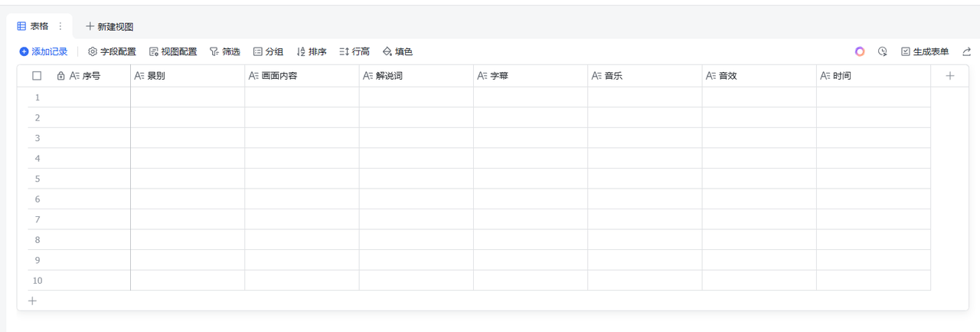Open the history clock icon

(x=883, y=51)
